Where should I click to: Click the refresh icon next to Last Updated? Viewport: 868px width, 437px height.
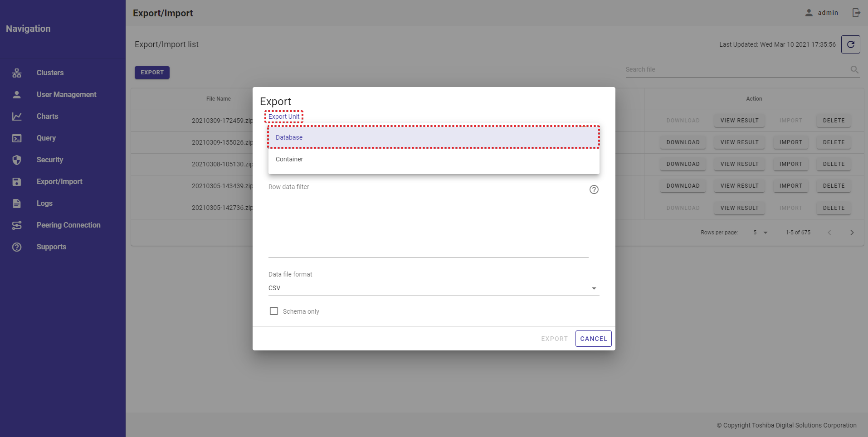point(851,44)
